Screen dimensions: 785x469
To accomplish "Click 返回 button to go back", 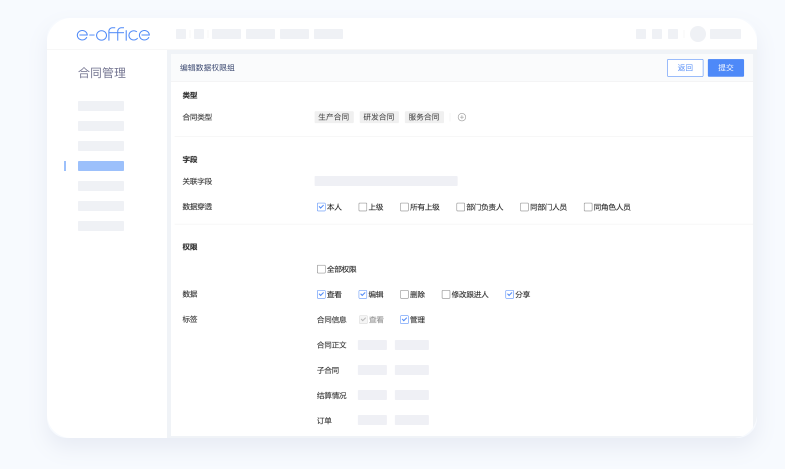I will [x=684, y=68].
